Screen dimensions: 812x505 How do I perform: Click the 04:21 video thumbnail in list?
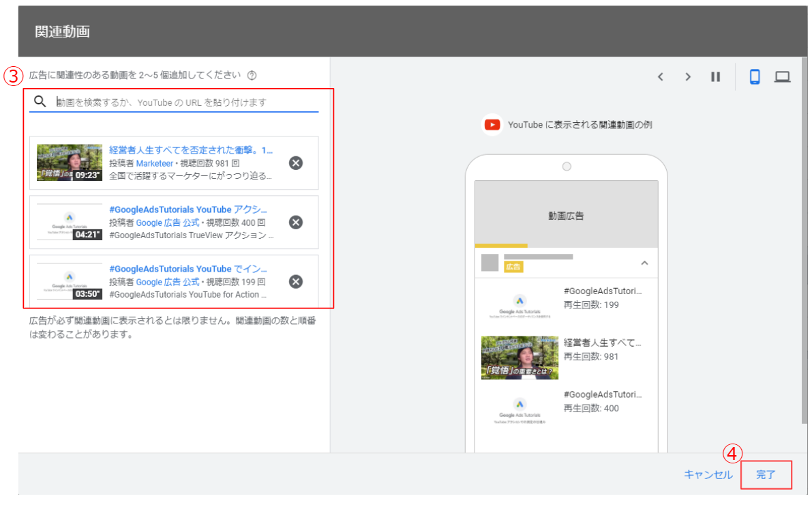tap(70, 222)
